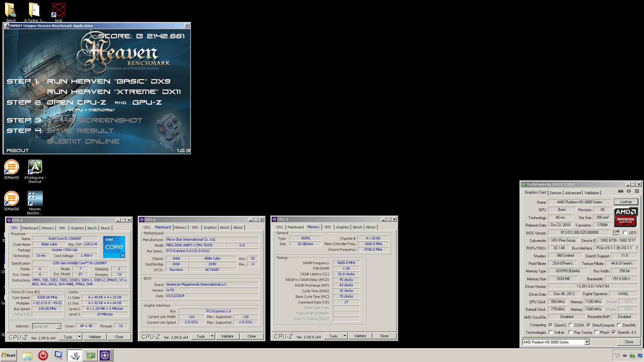
Task: Open Tools dropdown arrow in Mainboard window
Action: tap(212, 336)
